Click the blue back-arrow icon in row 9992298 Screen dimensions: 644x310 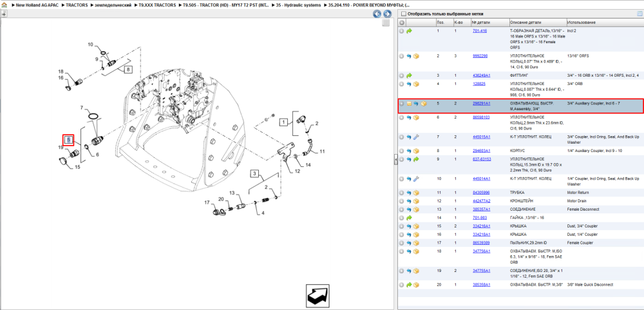tap(409, 56)
